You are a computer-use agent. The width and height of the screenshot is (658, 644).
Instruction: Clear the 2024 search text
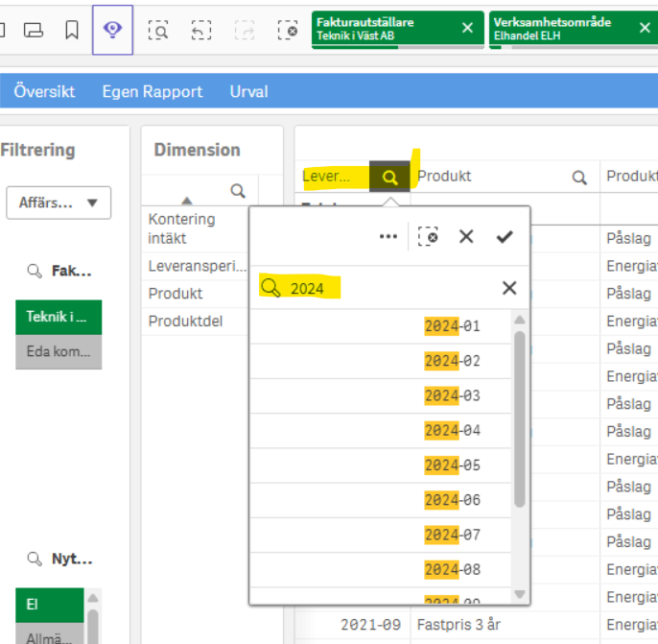[509, 288]
